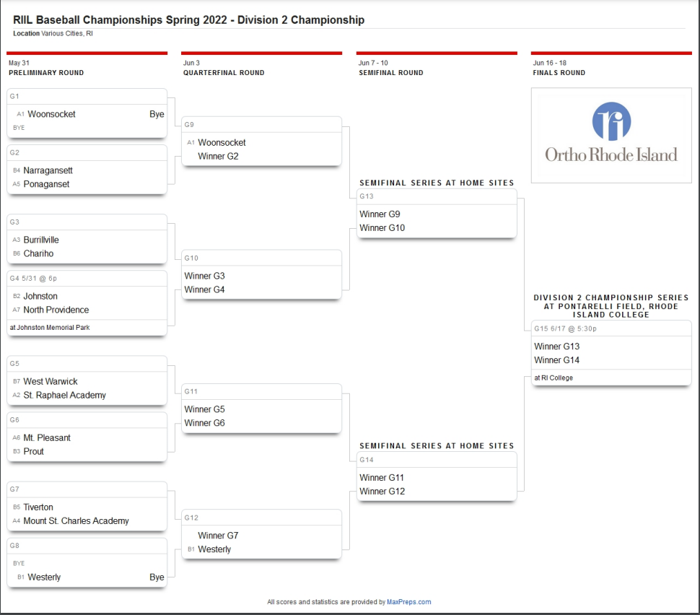The width and height of the screenshot is (700, 615).
Task: Open St. Raphael Academy team
Action: (64, 395)
